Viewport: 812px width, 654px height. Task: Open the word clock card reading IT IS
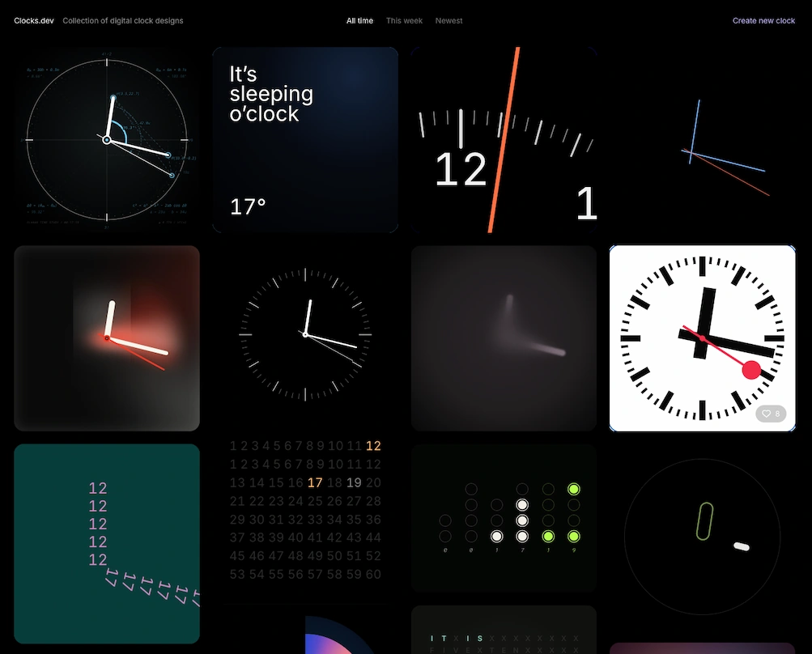pos(504,630)
